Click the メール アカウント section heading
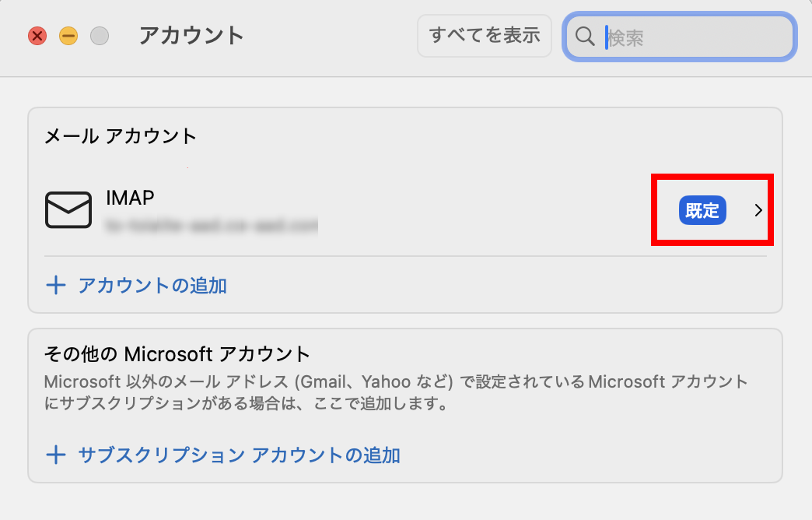 [121, 136]
